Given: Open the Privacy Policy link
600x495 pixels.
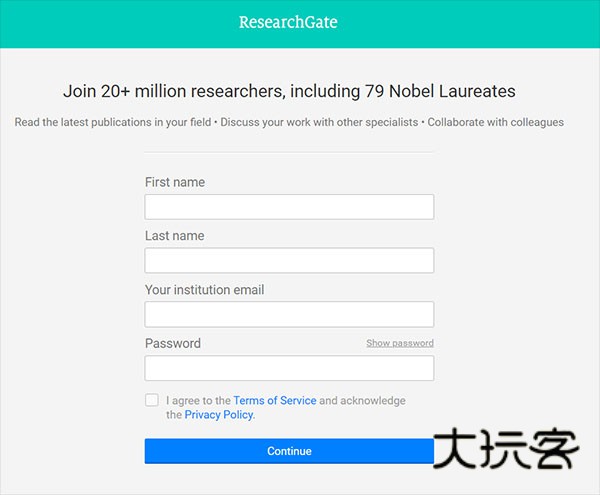Looking at the screenshot, I should pos(219,414).
